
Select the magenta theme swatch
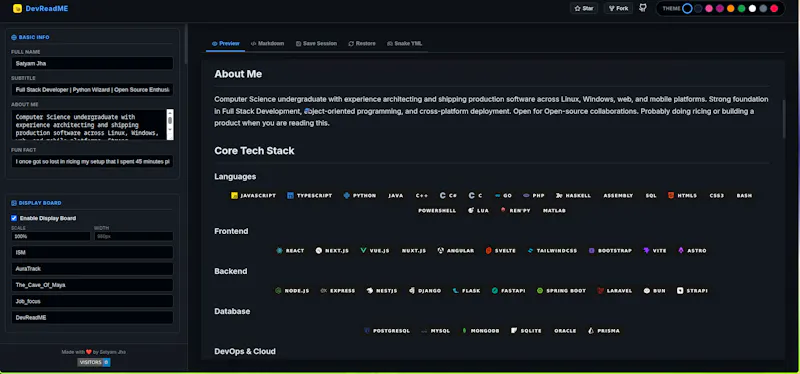[x=719, y=8]
